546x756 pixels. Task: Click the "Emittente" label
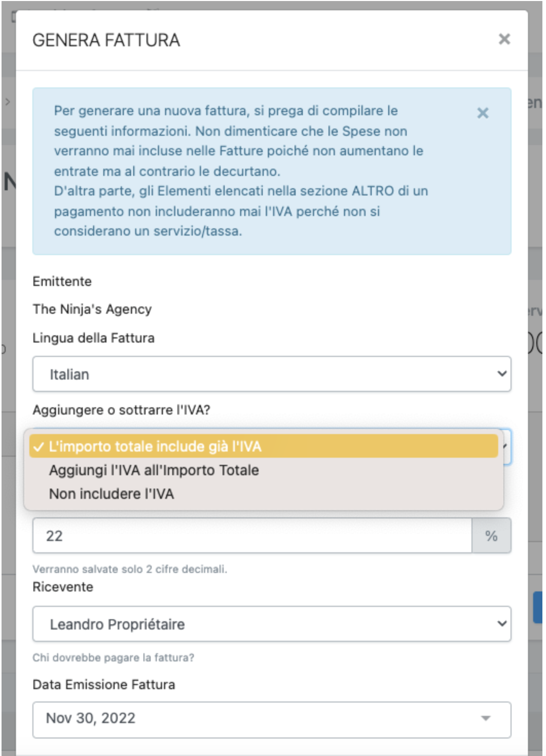62,281
